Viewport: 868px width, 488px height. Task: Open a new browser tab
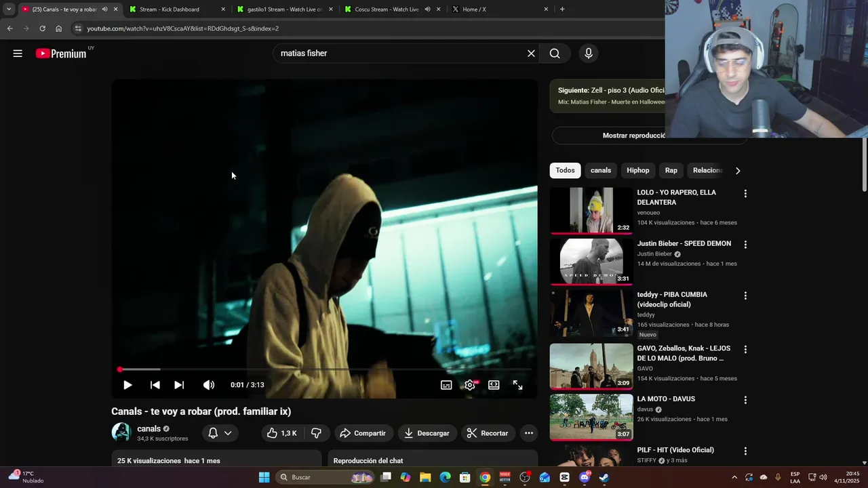tap(562, 9)
